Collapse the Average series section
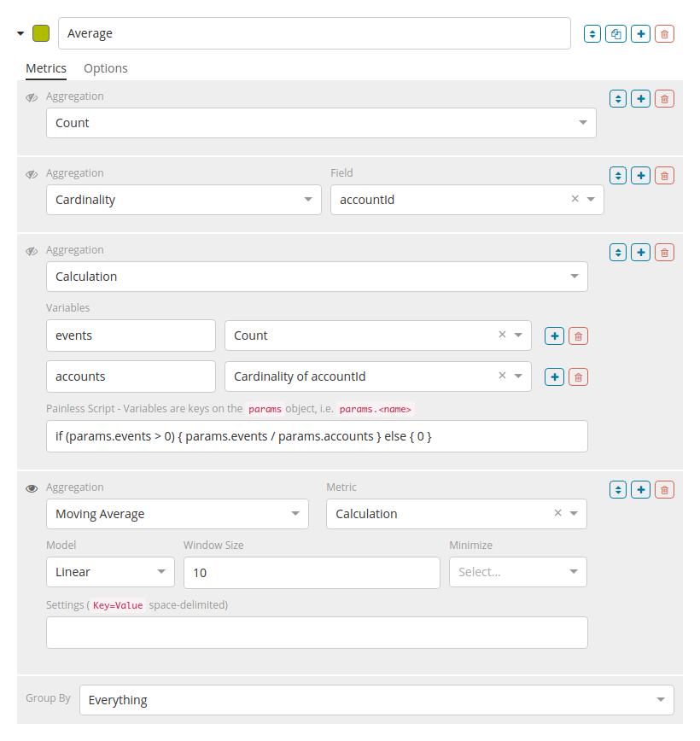 (20, 34)
